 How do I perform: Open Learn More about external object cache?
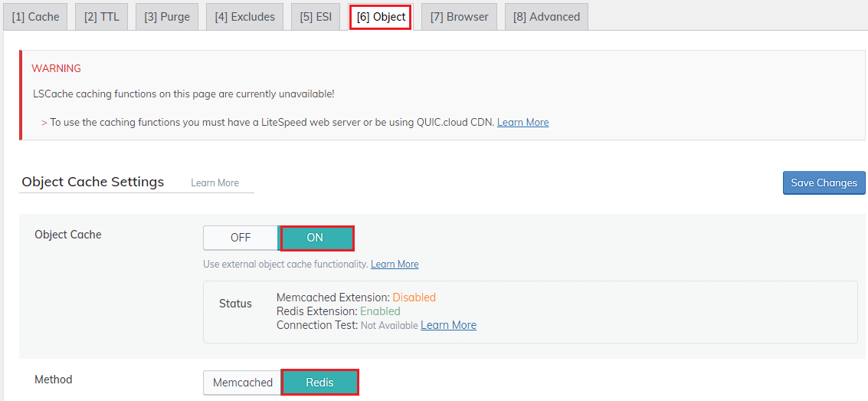click(x=395, y=264)
